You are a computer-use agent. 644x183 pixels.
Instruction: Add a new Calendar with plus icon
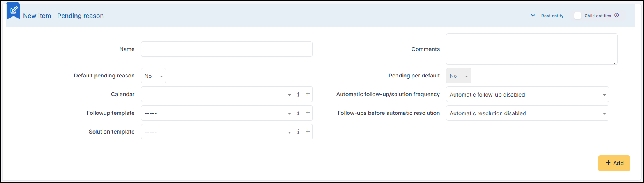(308, 94)
